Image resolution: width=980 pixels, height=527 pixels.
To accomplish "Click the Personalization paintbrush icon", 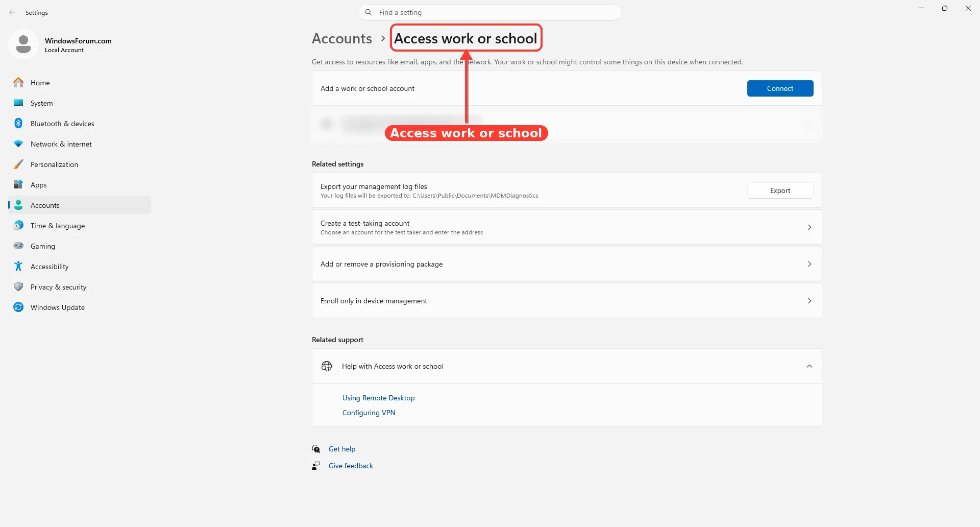I will click(x=18, y=164).
